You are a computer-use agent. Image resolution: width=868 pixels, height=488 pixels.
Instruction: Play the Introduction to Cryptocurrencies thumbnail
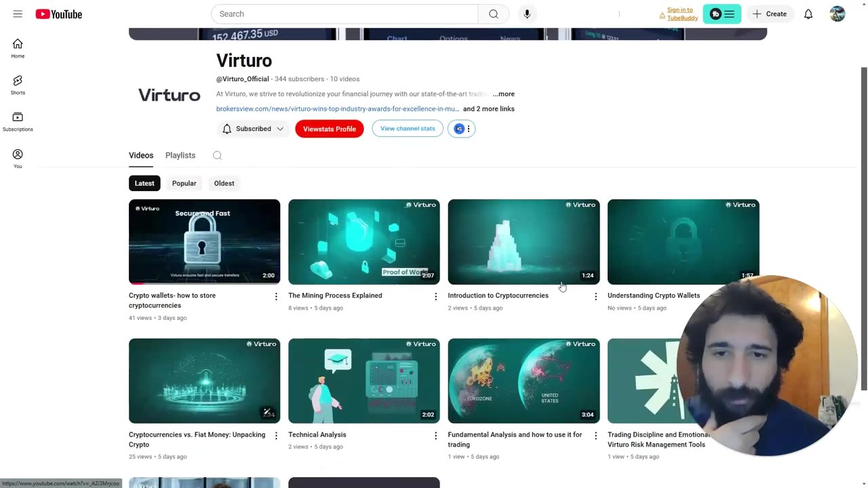pos(524,242)
